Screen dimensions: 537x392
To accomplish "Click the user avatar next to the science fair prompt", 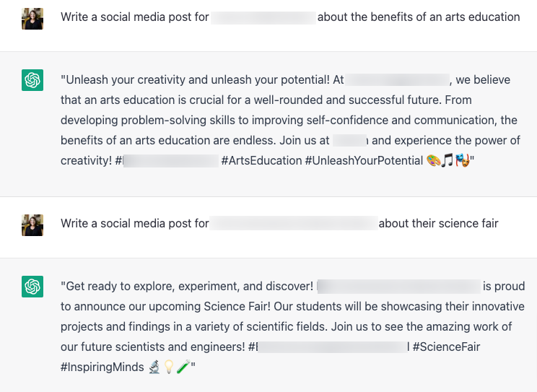I will tap(32, 225).
